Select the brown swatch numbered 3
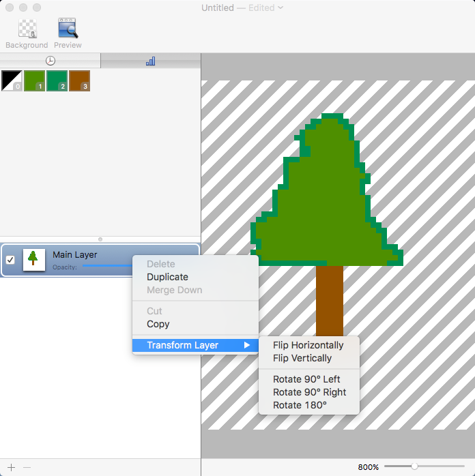Image resolution: width=475 pixels, height=476 pixels. point(79,80)
